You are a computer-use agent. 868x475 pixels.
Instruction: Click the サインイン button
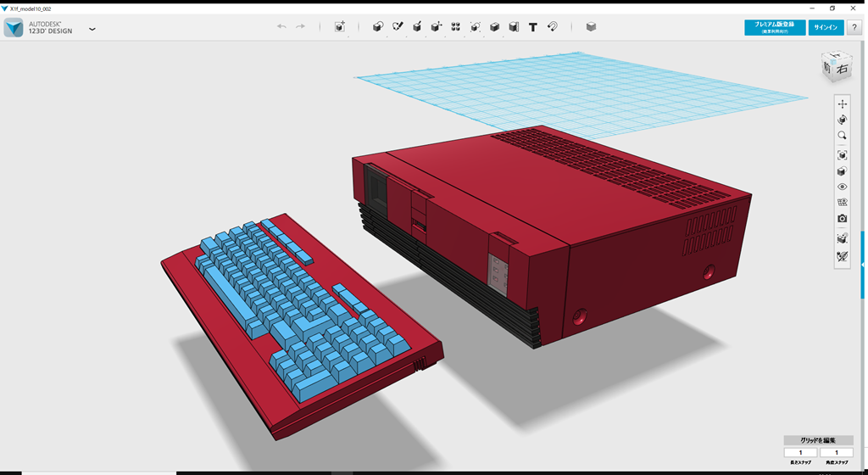point(826,27)
